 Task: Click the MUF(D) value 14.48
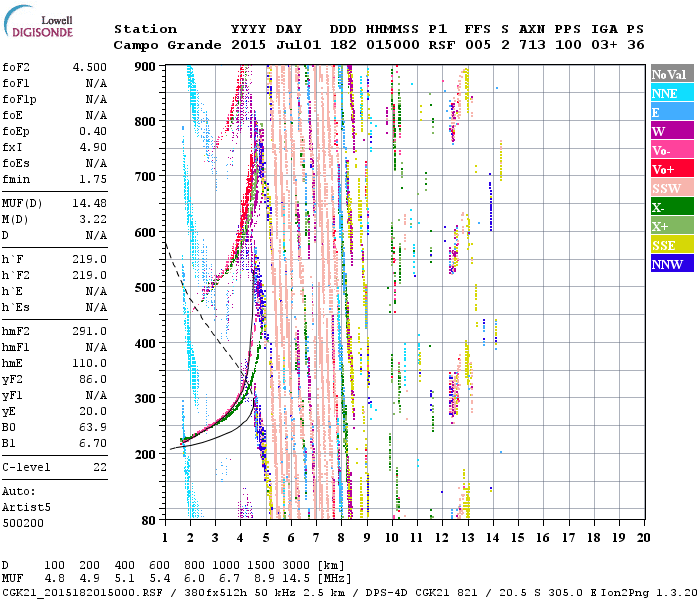[90, 203]
